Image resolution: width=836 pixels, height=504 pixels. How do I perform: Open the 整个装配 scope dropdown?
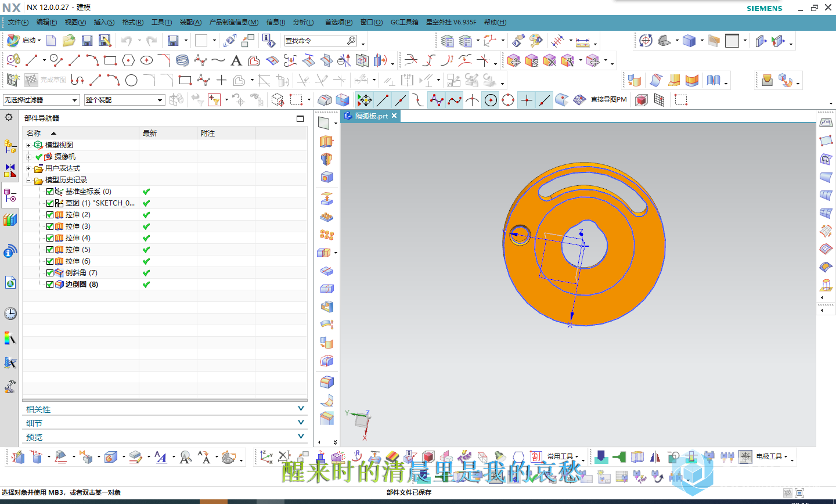[x=124, y=100]
